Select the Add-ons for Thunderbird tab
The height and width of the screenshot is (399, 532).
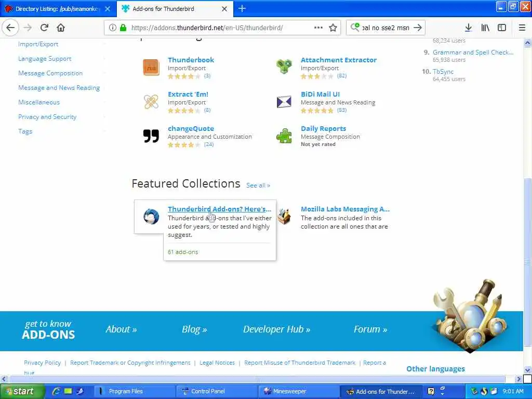point(175,9)
